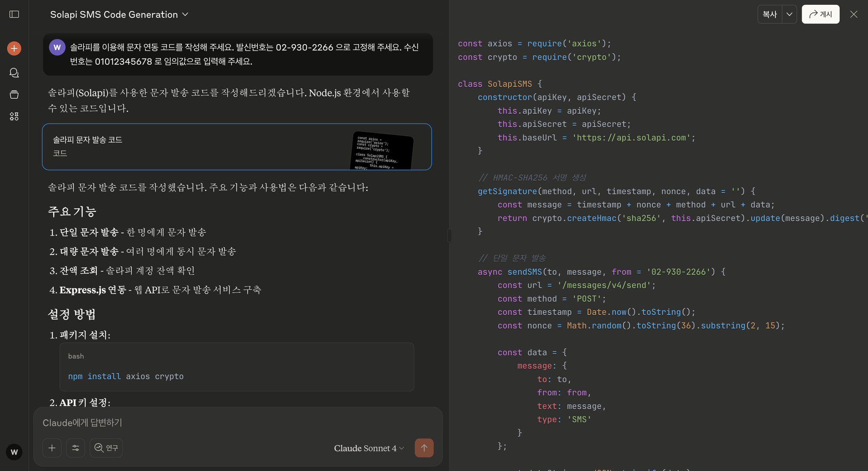This screenshot has width=868, height=471.
Task: Click the Claude에게 답변하기 input field
Action: tap(238, 423)
